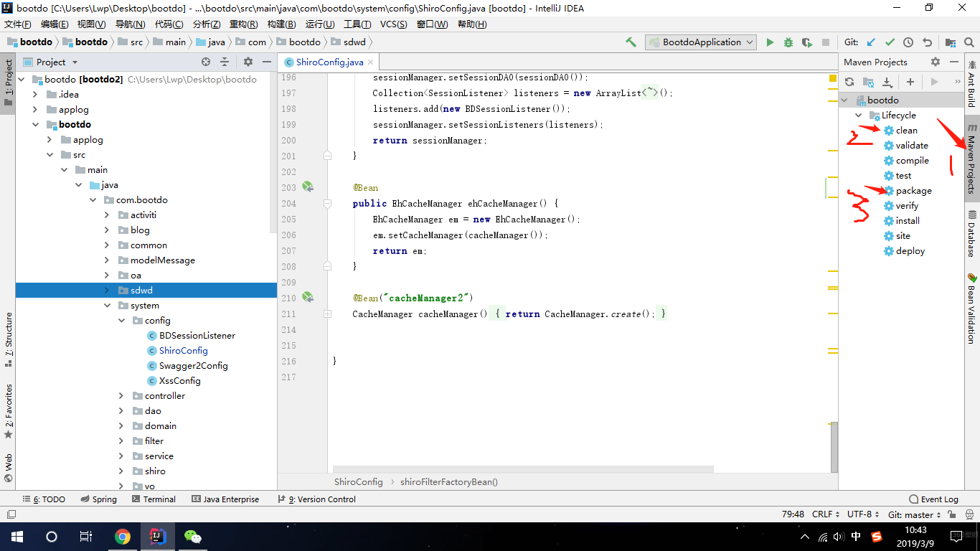Select BDSessionListener class in project tree
Screen dimensions: 980x551
pyautogui.click(x=197, y=336)
